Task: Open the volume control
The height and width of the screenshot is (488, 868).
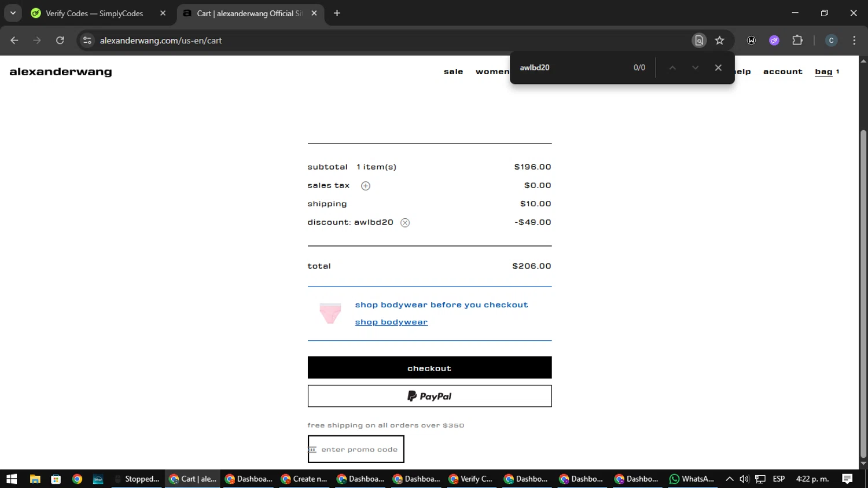Action: click(744, 479)
